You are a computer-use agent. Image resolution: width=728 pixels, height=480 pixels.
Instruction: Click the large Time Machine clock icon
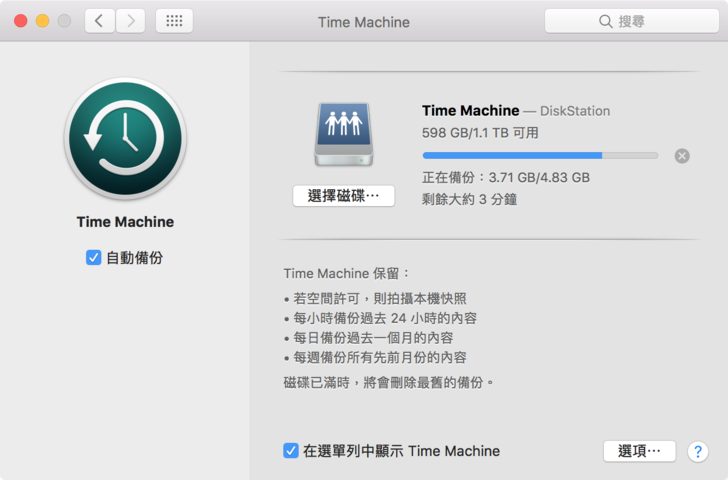[125, 137]
